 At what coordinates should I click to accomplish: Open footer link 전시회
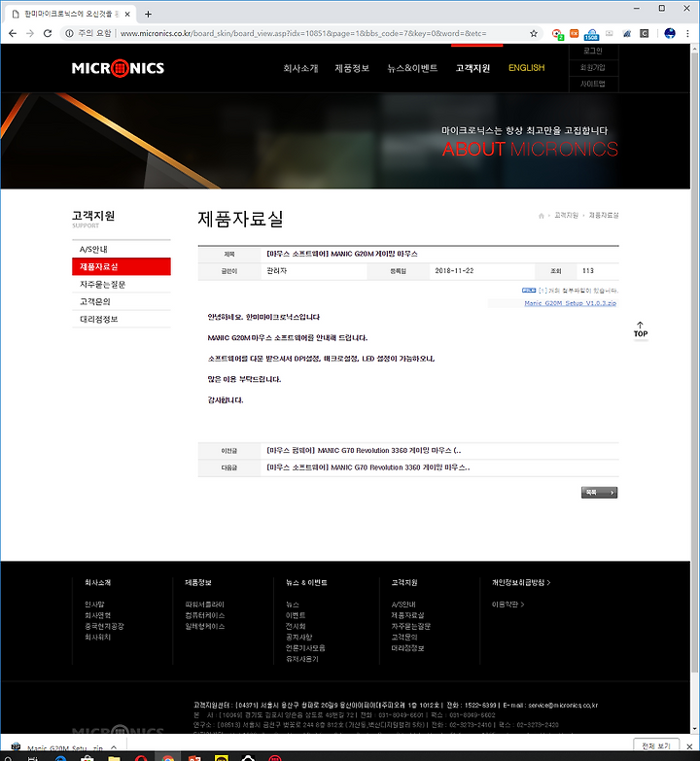tap(296, 627)
